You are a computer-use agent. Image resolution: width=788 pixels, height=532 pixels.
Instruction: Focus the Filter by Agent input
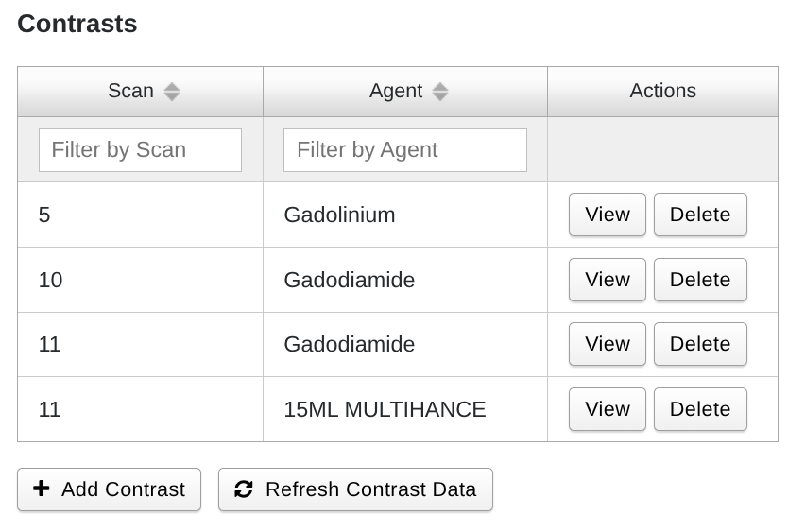click(x=404, y=149)
